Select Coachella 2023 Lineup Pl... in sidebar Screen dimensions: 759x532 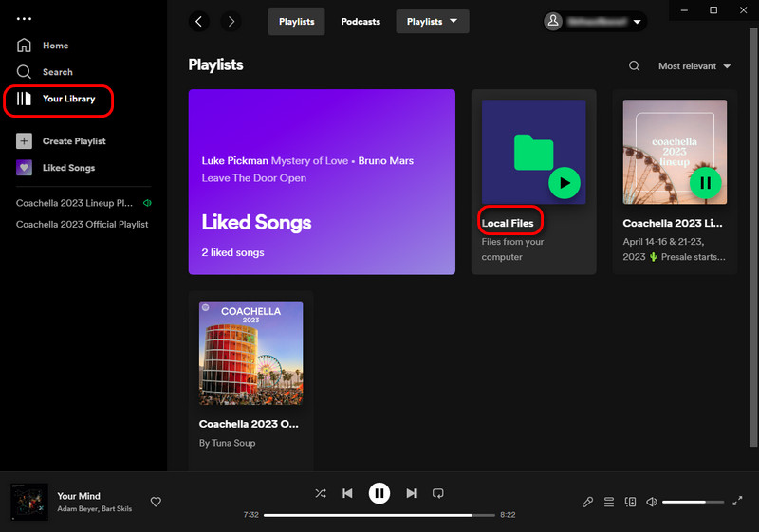pyautogui.click(x=74, y=203)
